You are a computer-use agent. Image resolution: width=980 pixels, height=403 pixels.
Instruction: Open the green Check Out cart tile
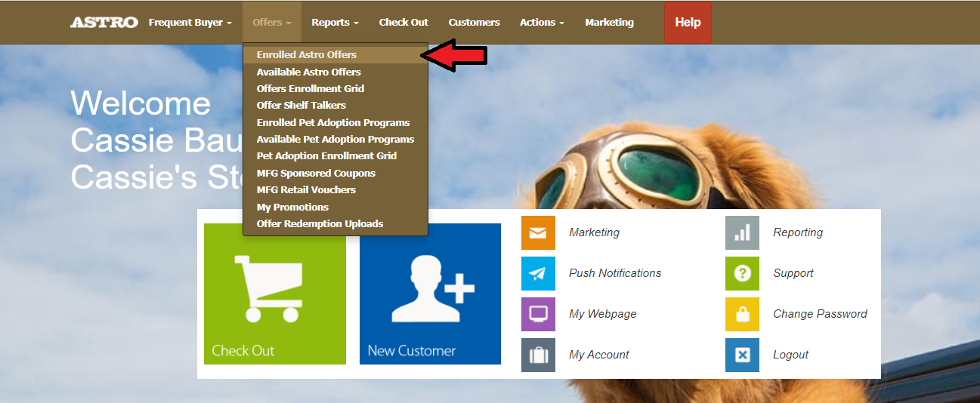coord(275,294)
